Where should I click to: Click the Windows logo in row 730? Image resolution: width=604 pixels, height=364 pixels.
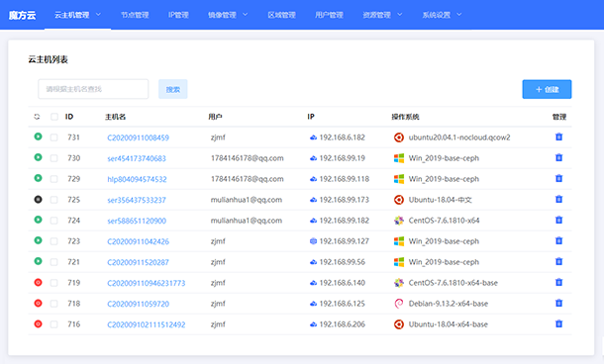click(399, 158)
